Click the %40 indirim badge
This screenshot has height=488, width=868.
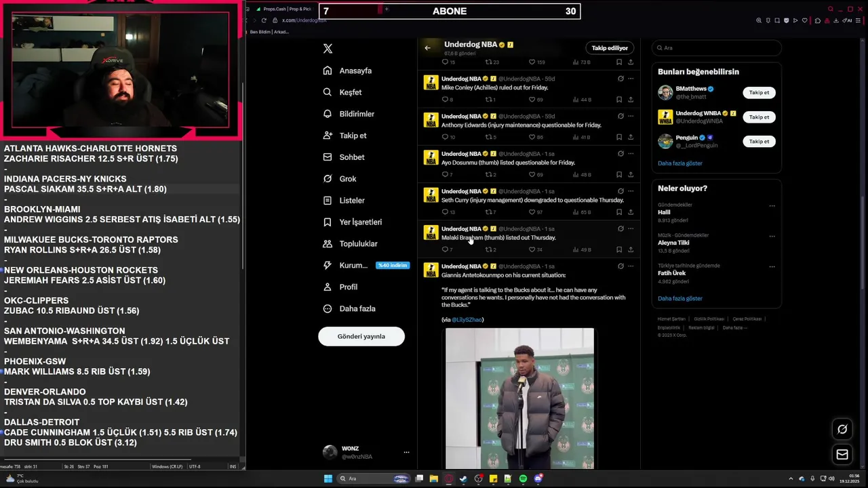(393, 266)
